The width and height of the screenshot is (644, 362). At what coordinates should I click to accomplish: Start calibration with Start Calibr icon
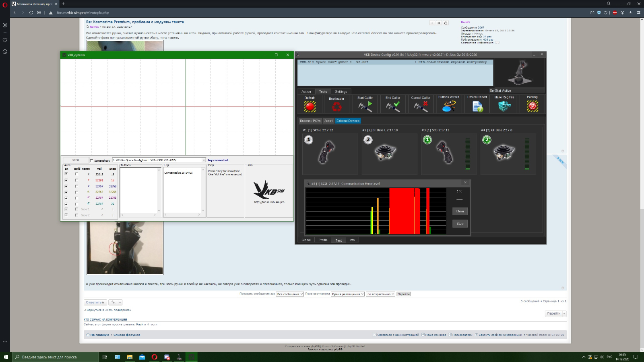click(365, 107)
